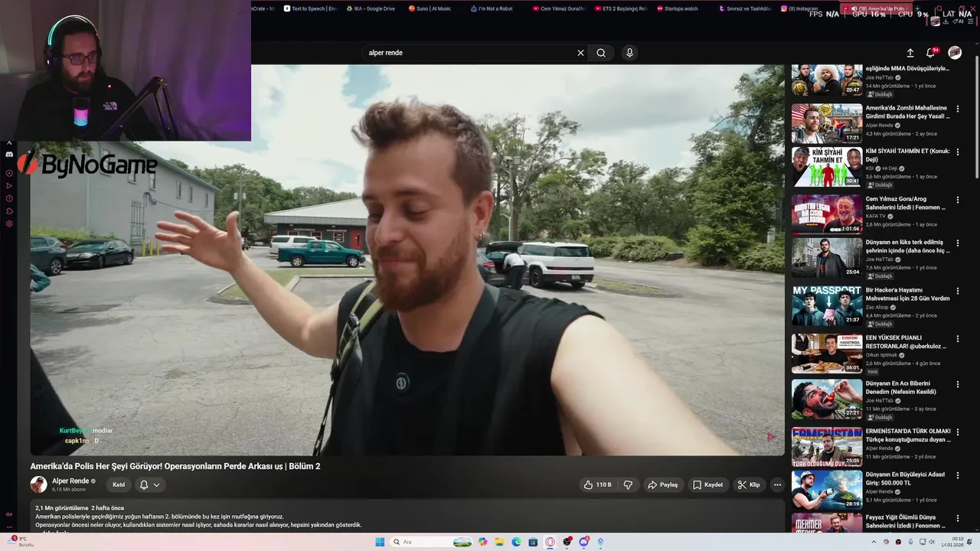Click the Katıl join button
Screen dimensions: 980x551
tap(119, 484)
